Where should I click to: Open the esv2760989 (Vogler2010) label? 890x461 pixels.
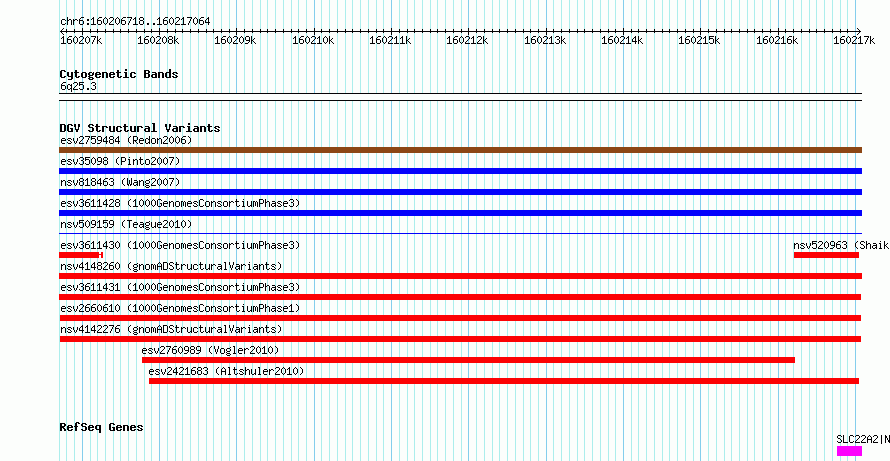(x=210, y=350)
